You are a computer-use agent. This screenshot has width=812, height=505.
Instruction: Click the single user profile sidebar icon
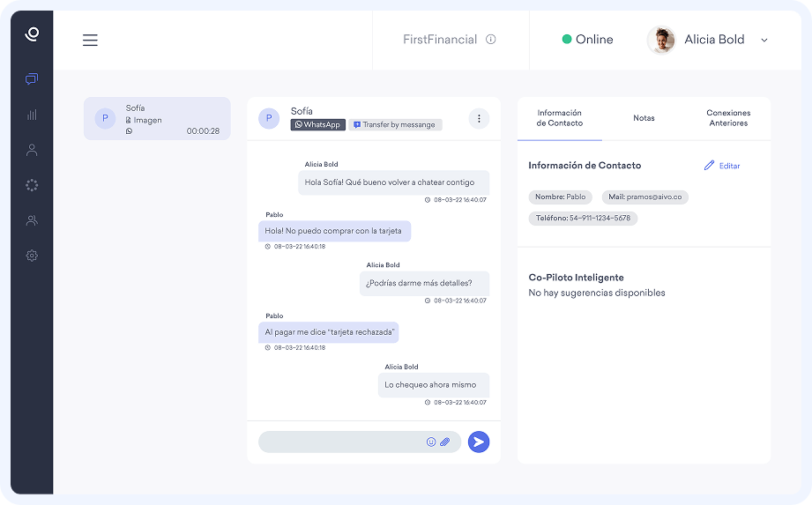pos(32,150)
